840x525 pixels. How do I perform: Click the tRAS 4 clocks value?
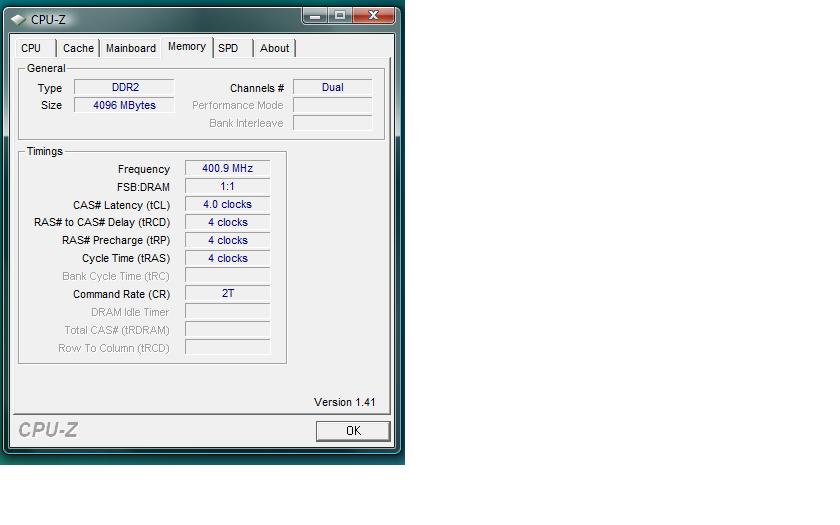coord(228,258)
